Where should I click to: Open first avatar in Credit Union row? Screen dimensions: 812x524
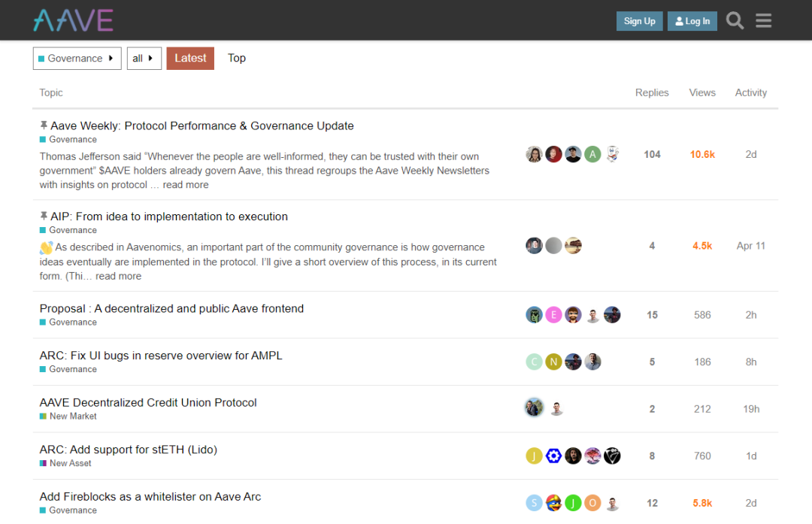coord(534,408)
